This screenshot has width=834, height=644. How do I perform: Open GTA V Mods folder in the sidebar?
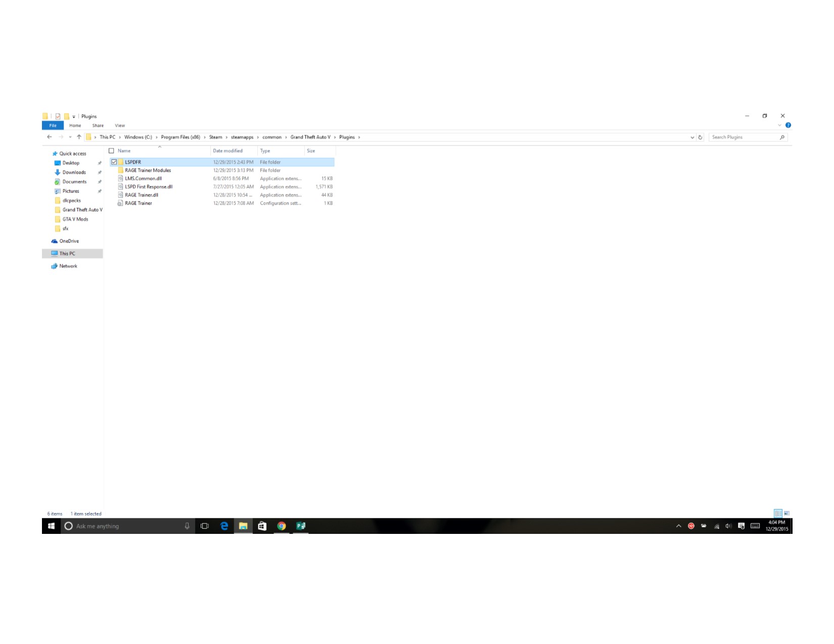click(x=75, y=219)
